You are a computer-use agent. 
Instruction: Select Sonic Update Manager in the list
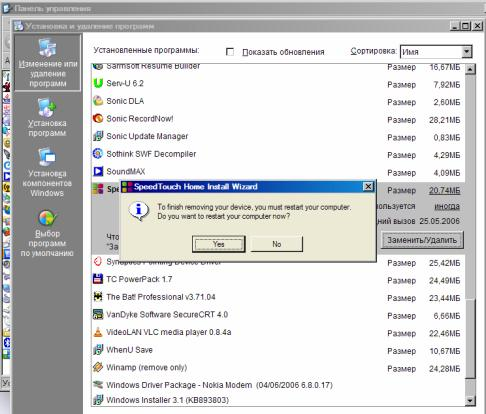click(278, 136)
